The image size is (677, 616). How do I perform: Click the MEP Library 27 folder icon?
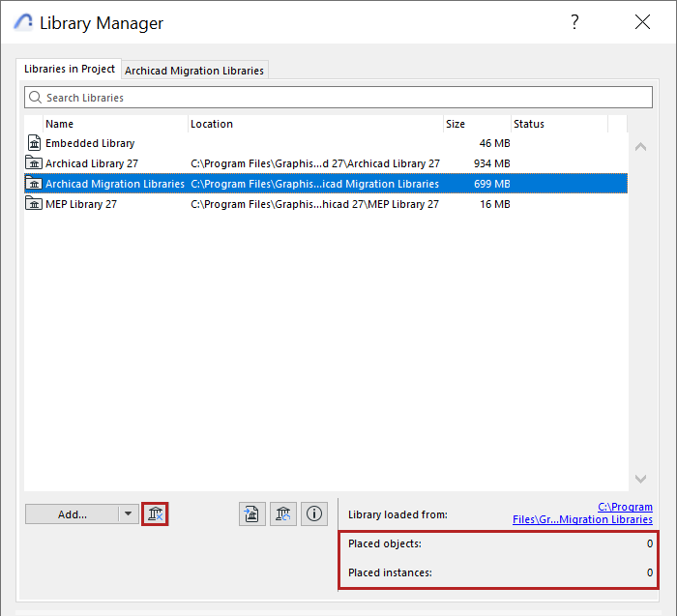pos(34,204)
